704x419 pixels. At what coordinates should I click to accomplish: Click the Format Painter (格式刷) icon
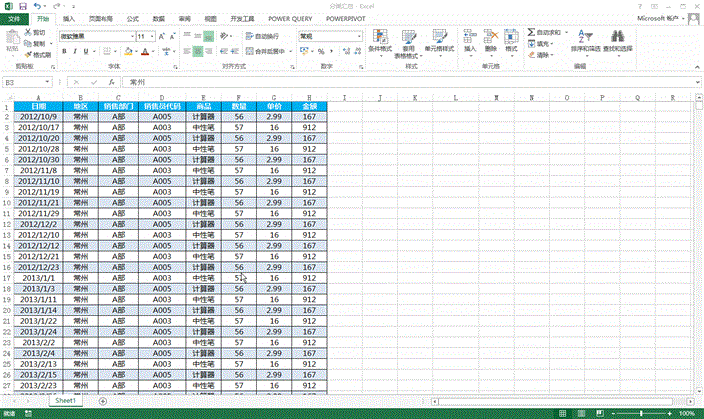point(40,56)
